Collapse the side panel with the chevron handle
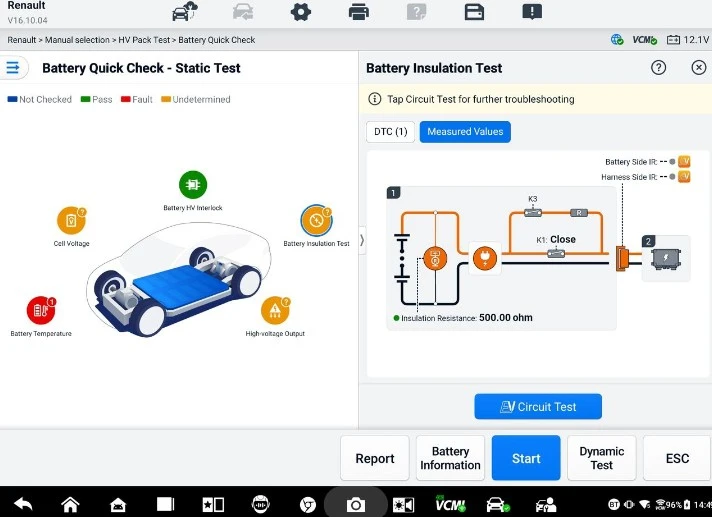 pyautogui.click(x=362, y=240)
